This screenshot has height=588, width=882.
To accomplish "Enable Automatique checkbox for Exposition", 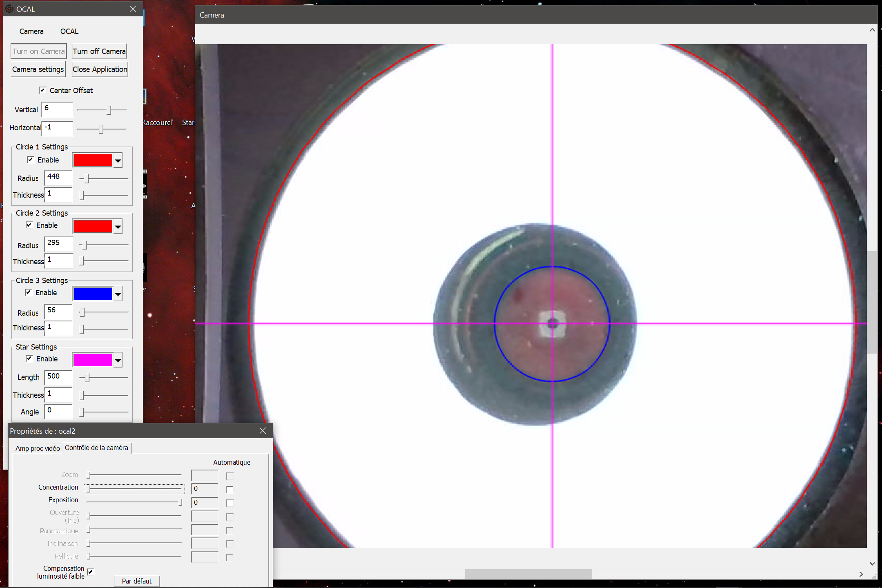I will (x=230, y=503).
